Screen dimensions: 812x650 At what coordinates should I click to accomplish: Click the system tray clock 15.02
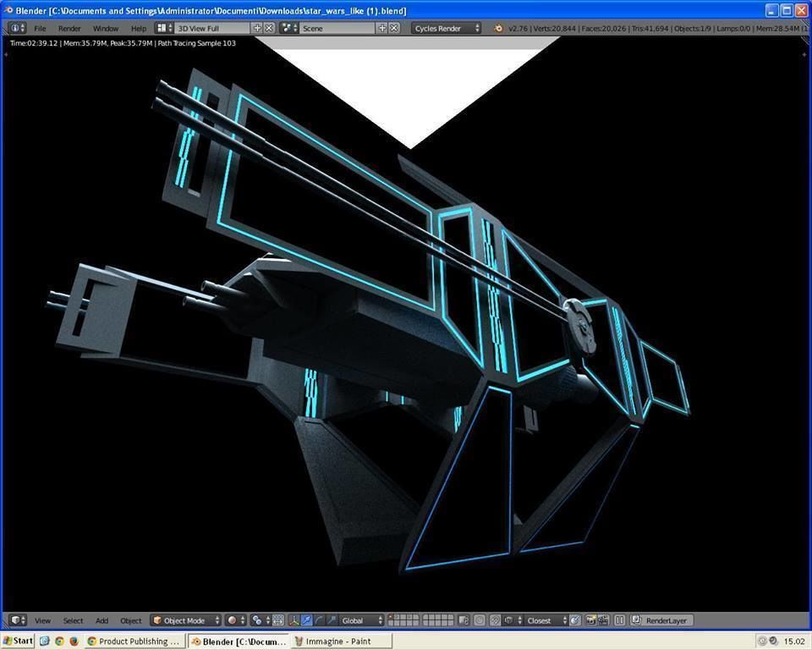(x=794, y=642)
